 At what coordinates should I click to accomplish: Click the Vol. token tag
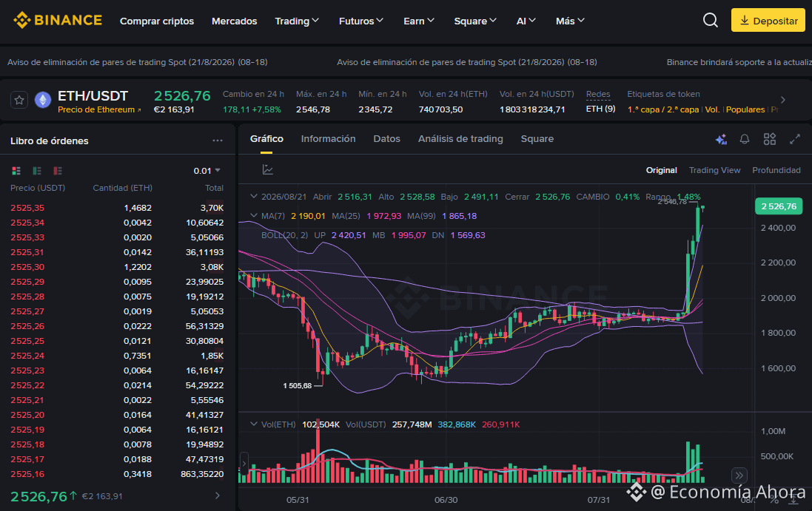(713, 109)
